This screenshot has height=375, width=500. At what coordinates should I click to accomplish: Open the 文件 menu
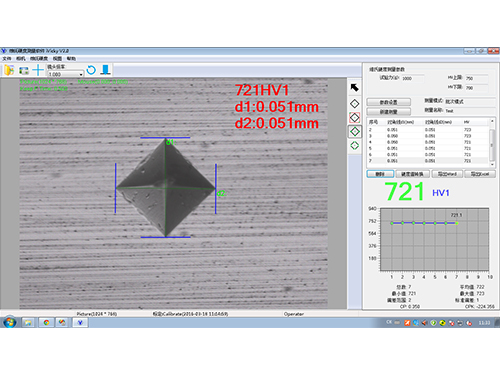(x=7, y=59)
